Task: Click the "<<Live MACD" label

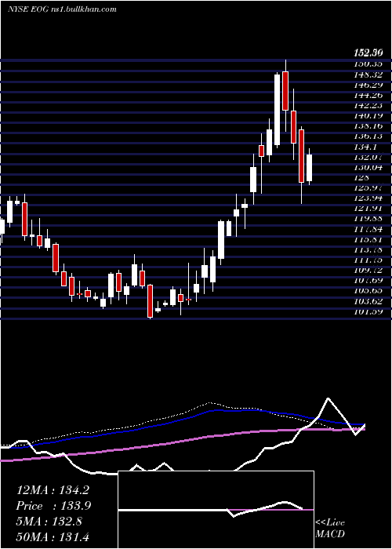Action: [330, 528]
